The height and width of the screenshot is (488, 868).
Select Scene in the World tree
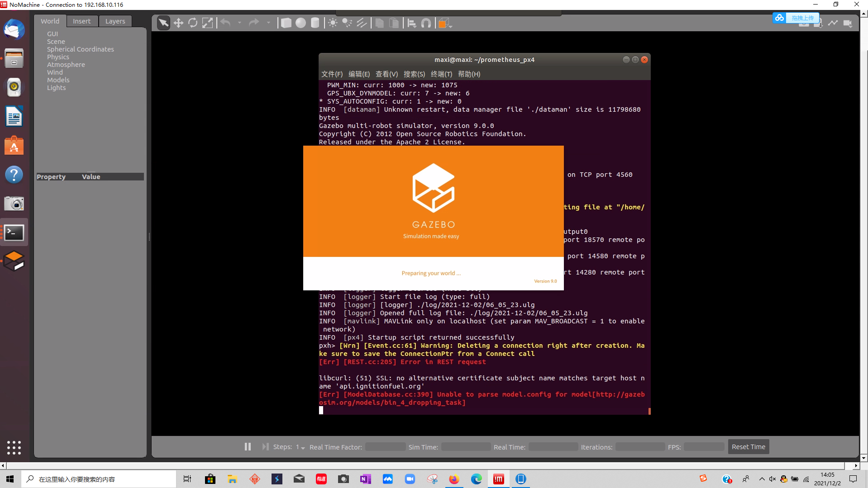(56, 42)
